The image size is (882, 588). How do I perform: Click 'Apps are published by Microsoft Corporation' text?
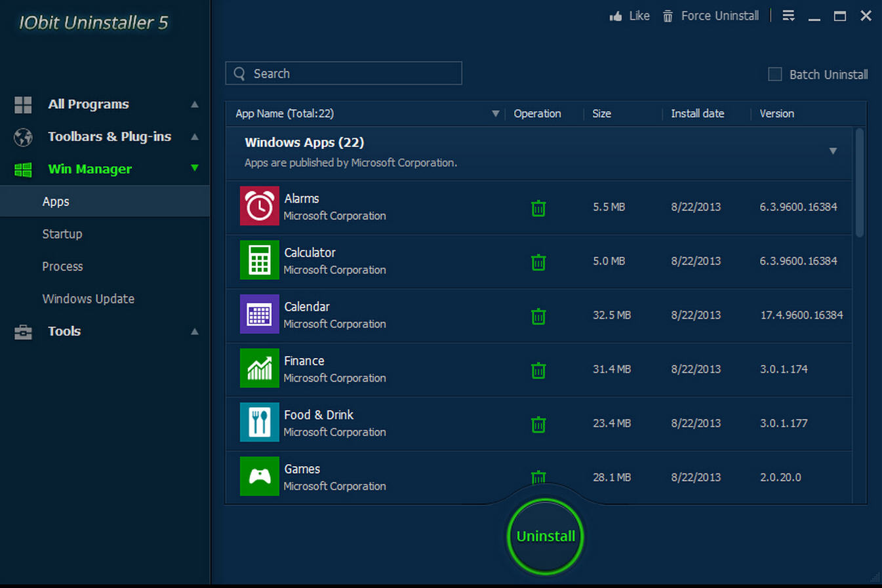tap(351, 163)
